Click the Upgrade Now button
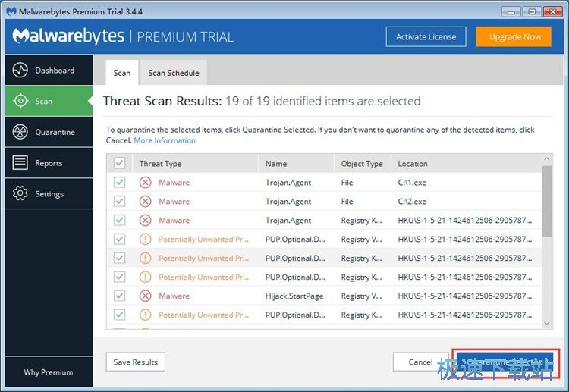Image resolution: width=569 pixels, height=392 pixels. (515, 36)
